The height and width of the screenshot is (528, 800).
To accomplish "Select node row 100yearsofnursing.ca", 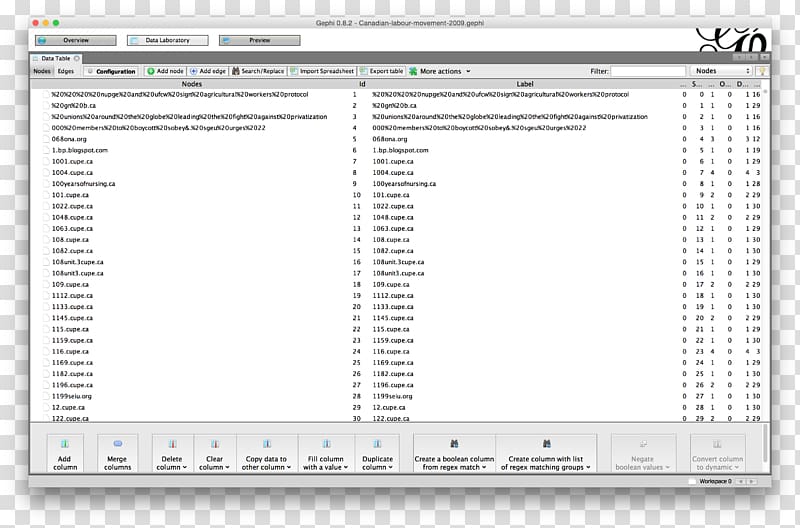I will click(83, 184).
